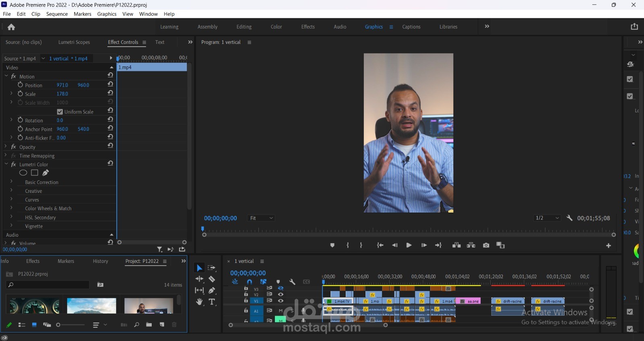Open program monitor wrench settings
The image size is (644, 341).
click(569, 218)
